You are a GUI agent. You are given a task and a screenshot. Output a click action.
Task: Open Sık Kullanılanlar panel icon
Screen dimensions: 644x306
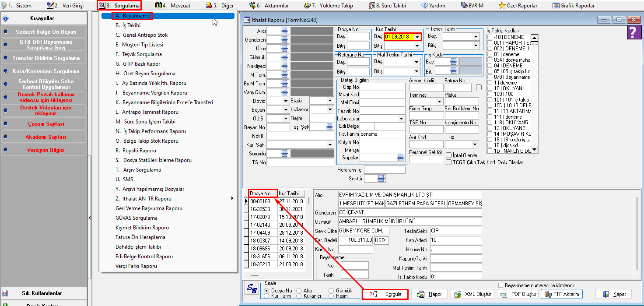(x=5, y=293)
